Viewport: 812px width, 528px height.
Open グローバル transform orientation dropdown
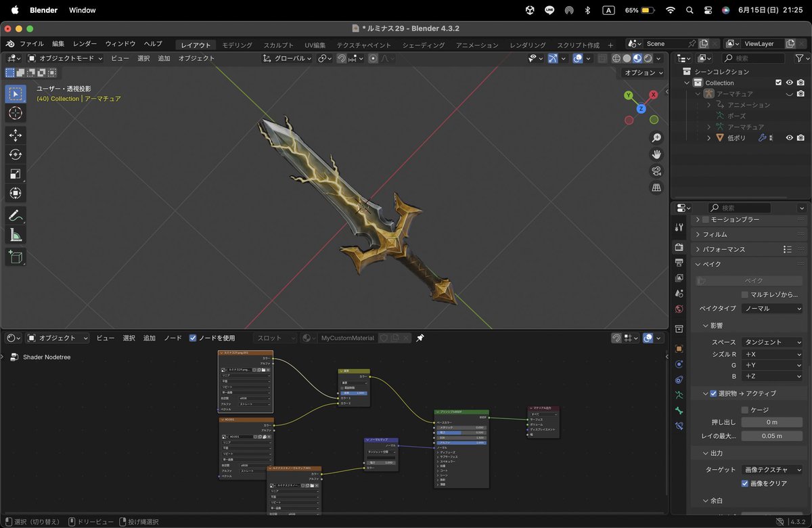point(288,58)
